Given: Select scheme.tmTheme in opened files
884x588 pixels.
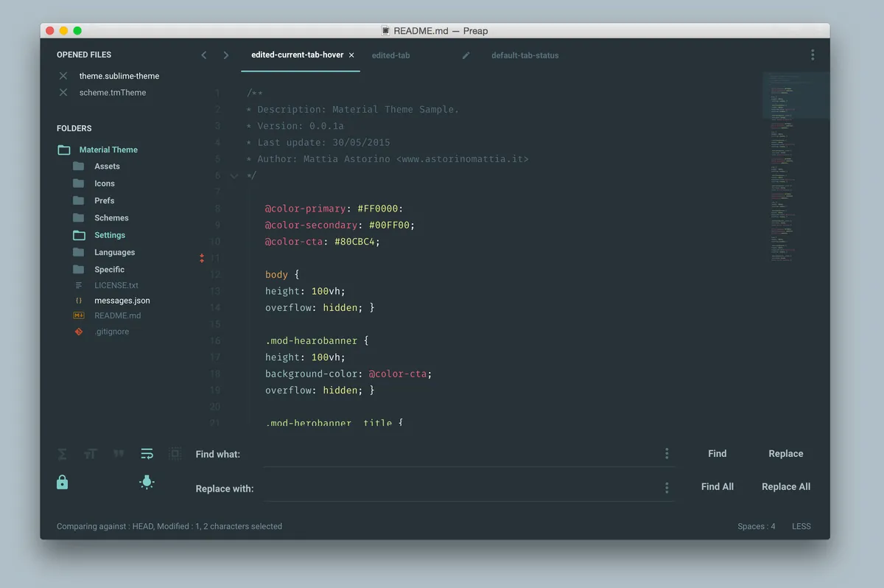Looking at the screenshot, I should coord(113,92).
